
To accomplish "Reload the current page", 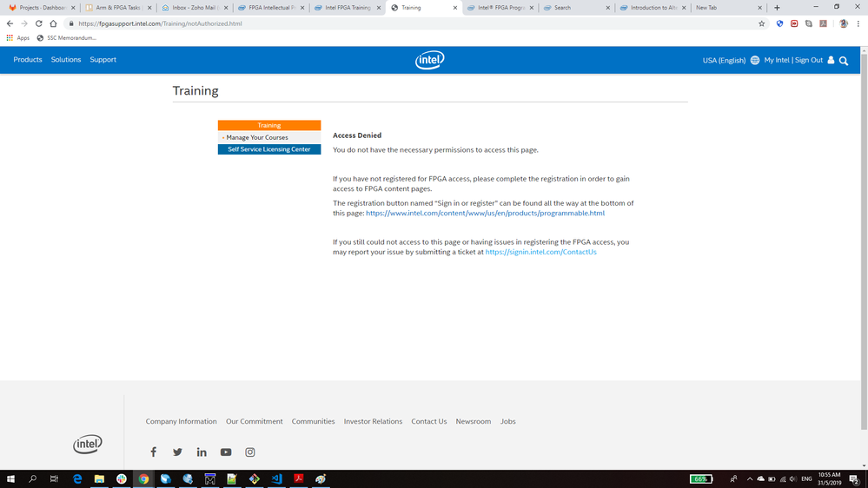I will [39, 23].
